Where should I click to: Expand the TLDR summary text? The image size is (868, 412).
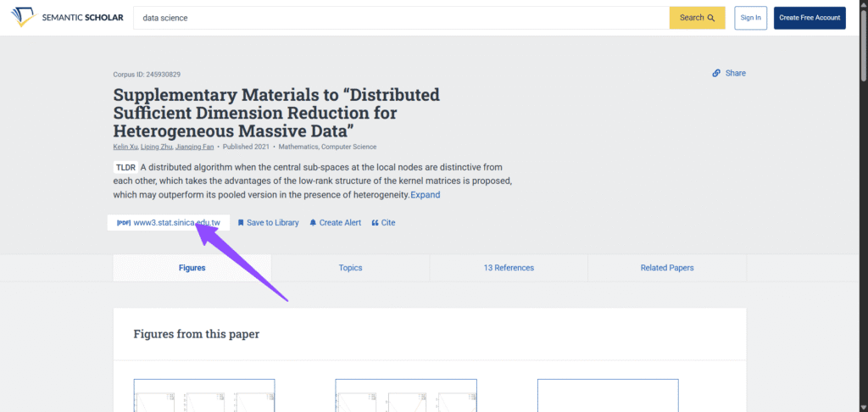click(x=426, y=195)
